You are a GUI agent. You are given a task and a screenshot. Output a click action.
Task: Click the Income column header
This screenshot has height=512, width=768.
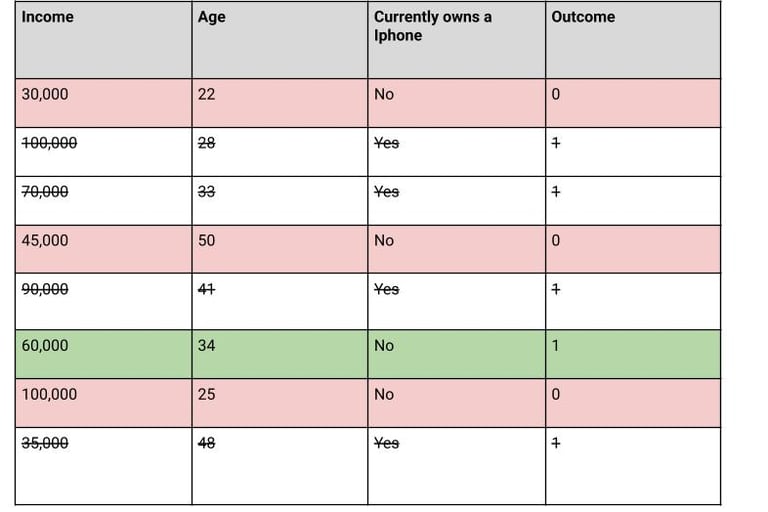[48, 17]
